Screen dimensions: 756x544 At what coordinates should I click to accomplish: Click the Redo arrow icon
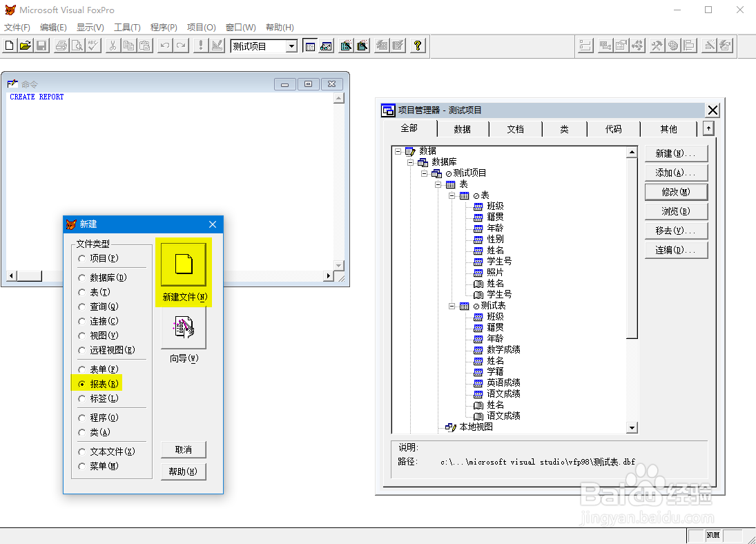coord(181,46)
